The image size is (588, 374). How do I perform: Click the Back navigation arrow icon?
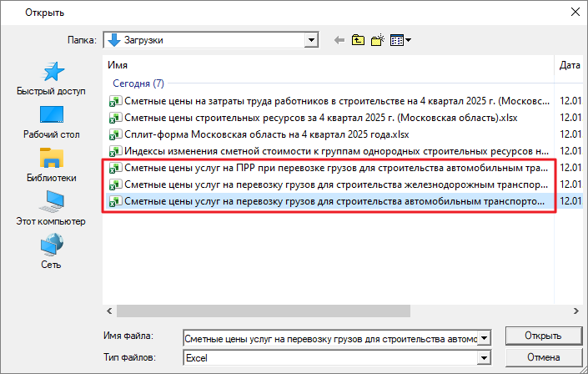339,39
